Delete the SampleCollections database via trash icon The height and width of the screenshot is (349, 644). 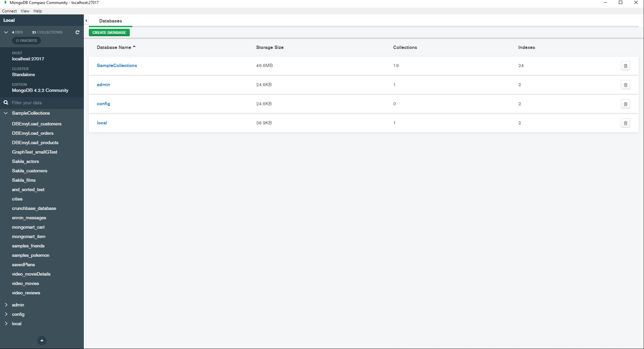tap(625, 66)
